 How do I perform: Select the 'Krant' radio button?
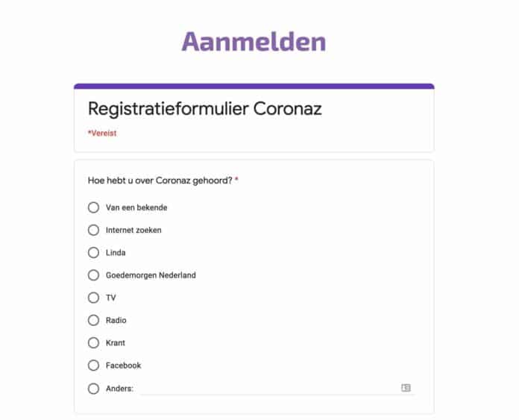[x=93, y=342]
